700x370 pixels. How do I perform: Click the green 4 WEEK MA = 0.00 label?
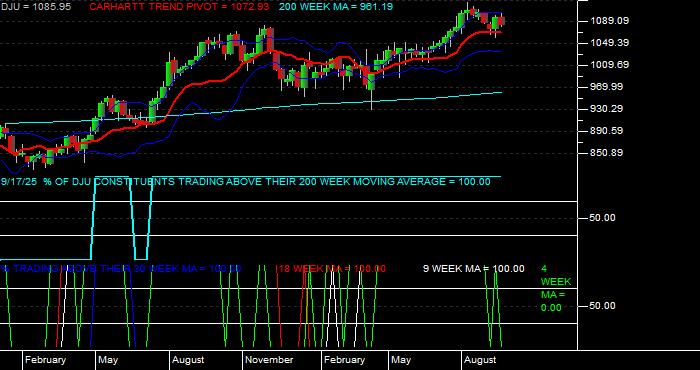[555, 288]
